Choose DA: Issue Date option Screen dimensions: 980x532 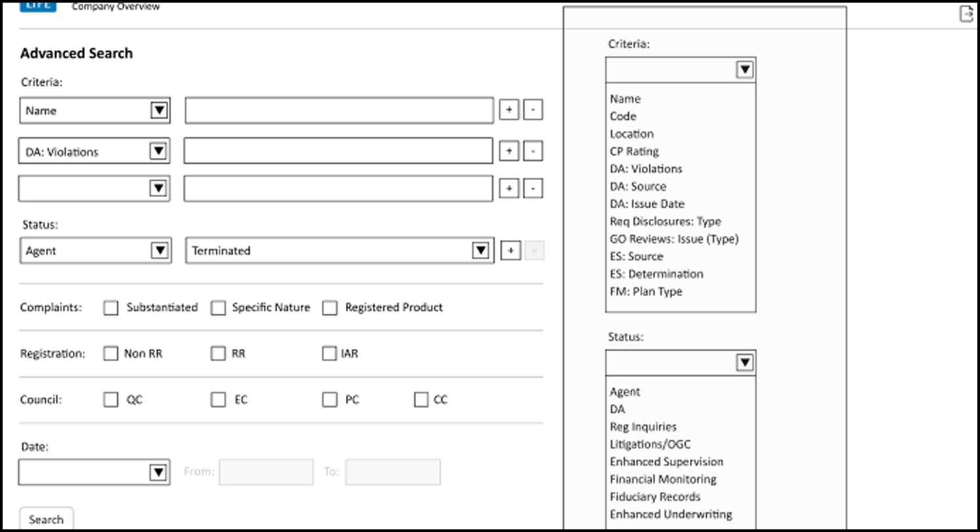coord(647,204)
